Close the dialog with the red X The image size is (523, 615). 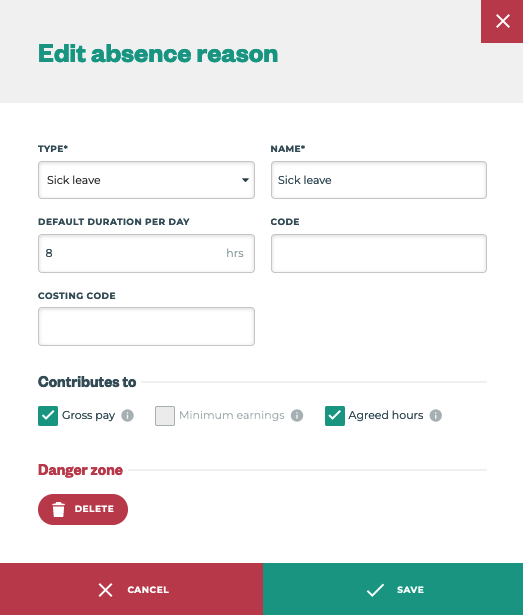coord(502,21)
